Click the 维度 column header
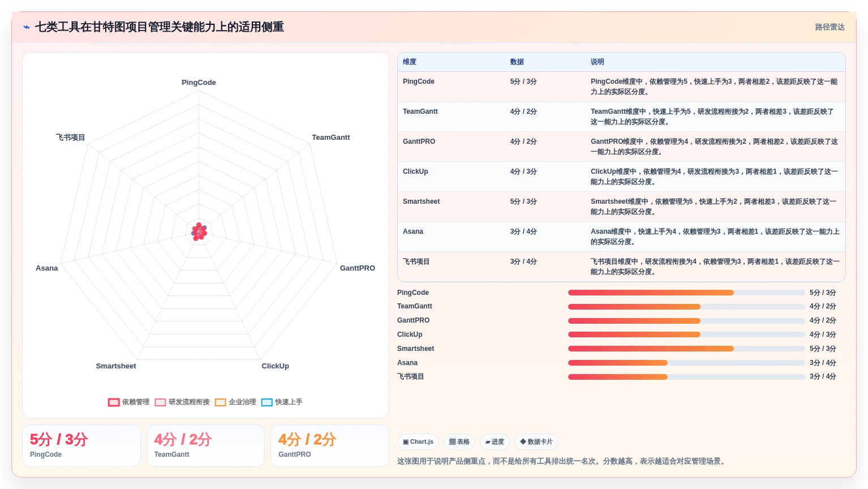Screen dimensions: 868x489 click(410, 62)
